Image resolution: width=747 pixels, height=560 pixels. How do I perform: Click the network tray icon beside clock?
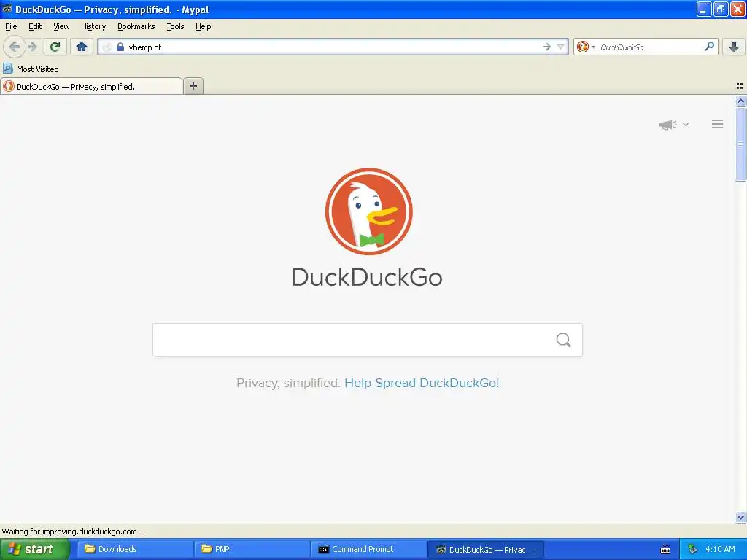click(x=693, y=550)
